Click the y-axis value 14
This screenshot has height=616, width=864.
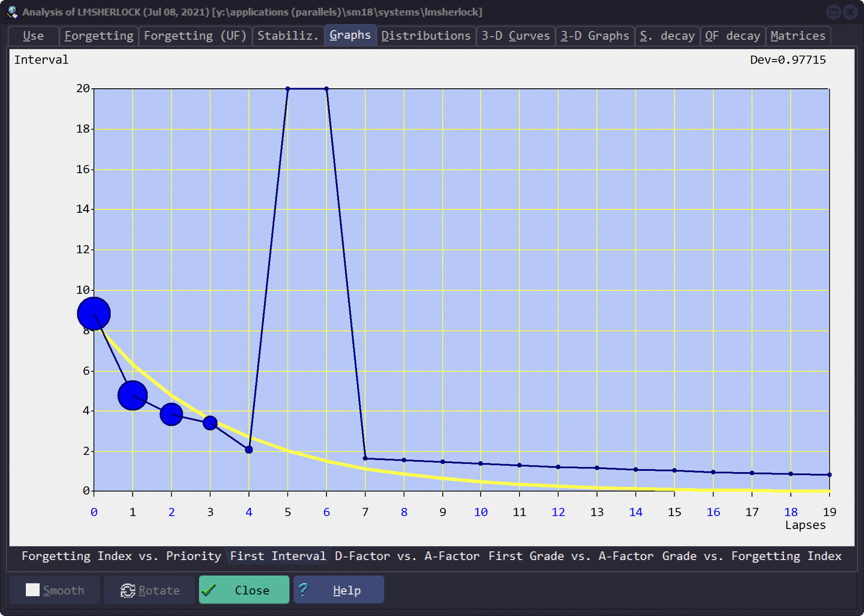83,209
